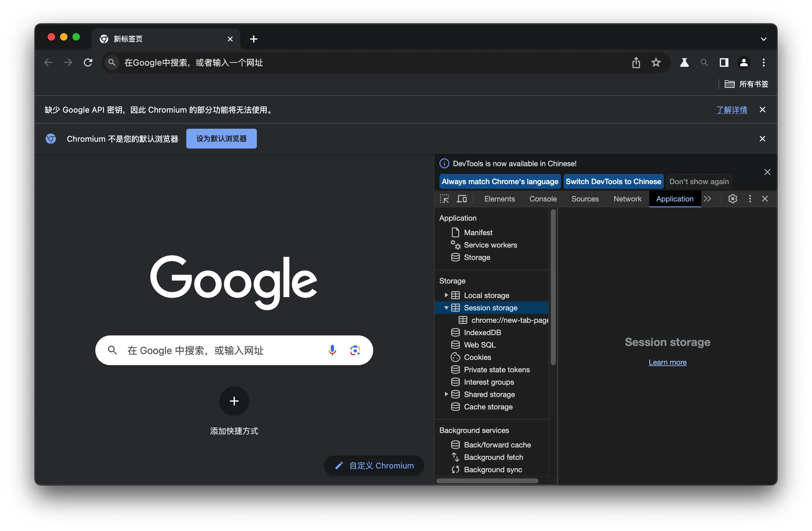
Task: Toggle the device toolbar icon
Action: click(462, 199)
